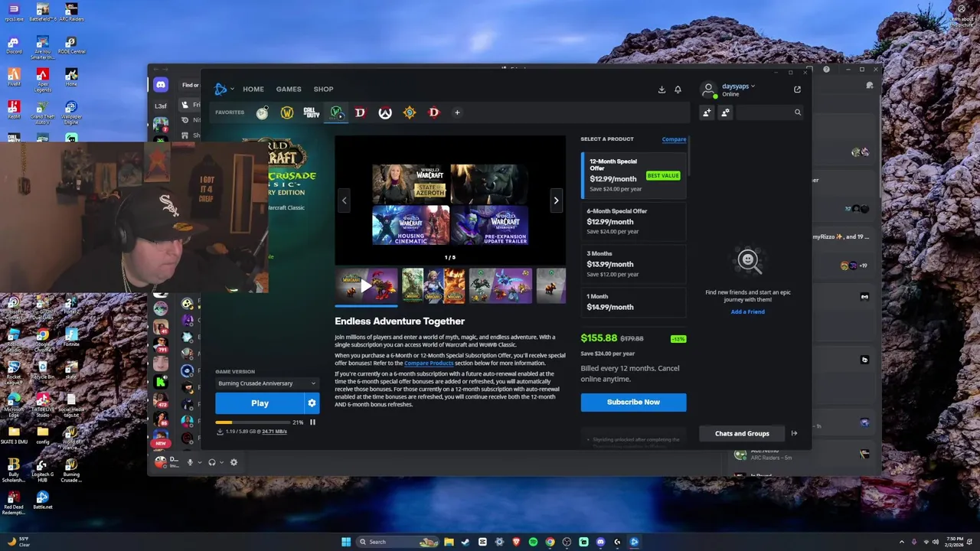Collapse the friends panel with arrow icon
The image size is (980, 551).
(794, 434)
